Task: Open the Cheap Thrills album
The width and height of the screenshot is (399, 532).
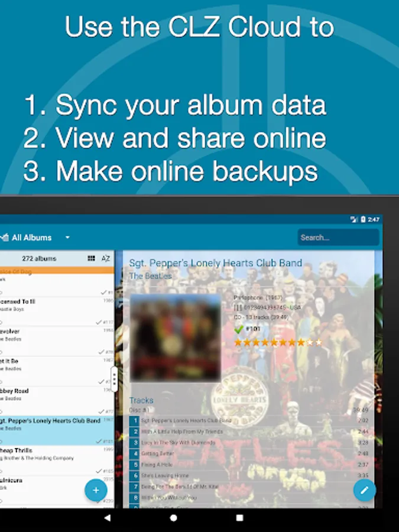Action: coord(57,460)
